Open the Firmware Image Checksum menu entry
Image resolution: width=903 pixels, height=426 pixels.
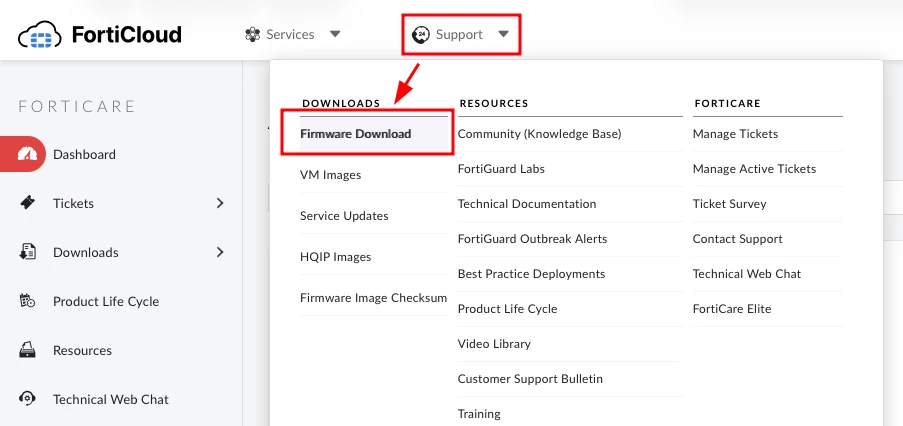point(373,298)
